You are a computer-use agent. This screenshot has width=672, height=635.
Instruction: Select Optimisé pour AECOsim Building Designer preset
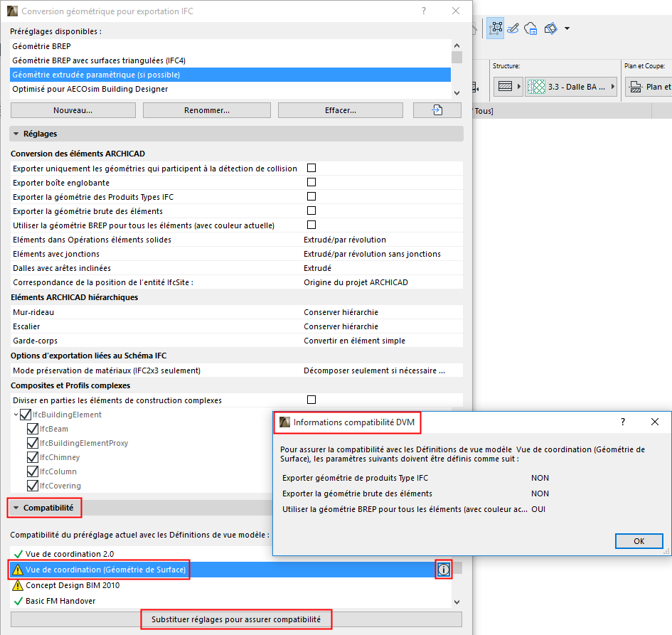[x=230, y=89]
